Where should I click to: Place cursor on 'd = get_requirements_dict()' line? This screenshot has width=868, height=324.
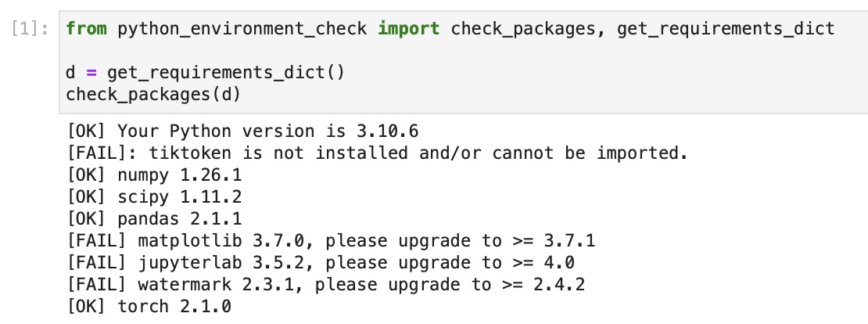[204, 73]
